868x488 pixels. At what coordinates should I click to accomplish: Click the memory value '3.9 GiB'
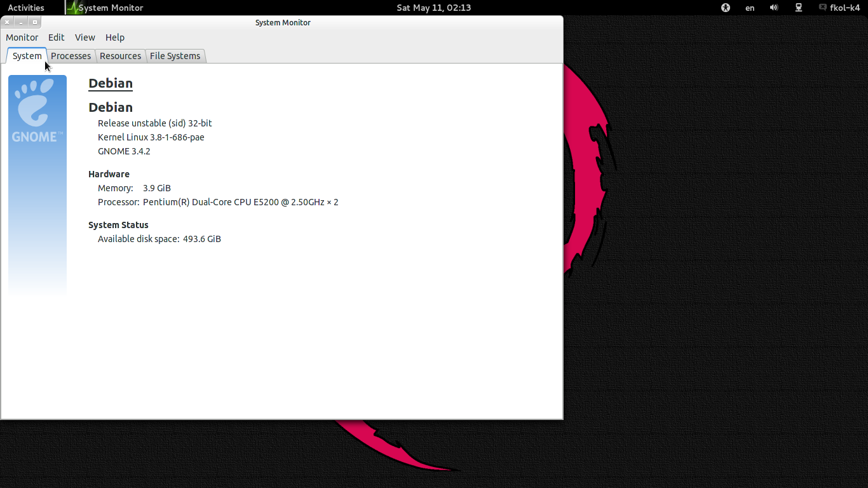click(157, 188)
